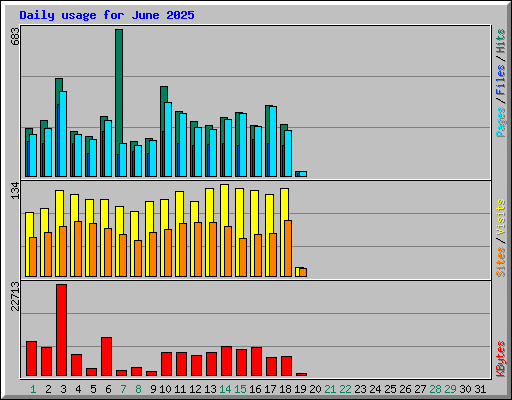The image size is (512, 400).
Task: Click the blue "Files" legend label
Action: [x=501, y=80]
